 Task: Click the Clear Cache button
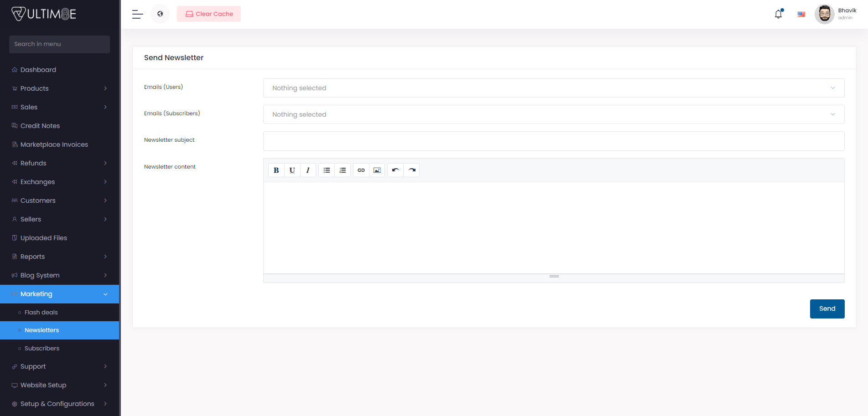click(x=209, y=14)
